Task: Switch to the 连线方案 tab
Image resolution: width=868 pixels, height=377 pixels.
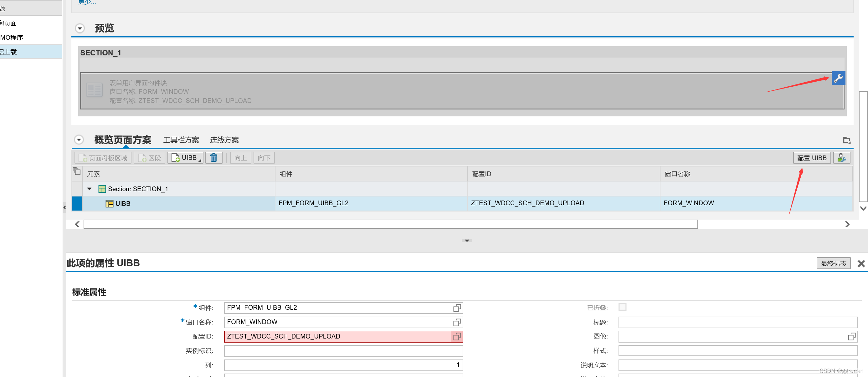Action: 224,140
